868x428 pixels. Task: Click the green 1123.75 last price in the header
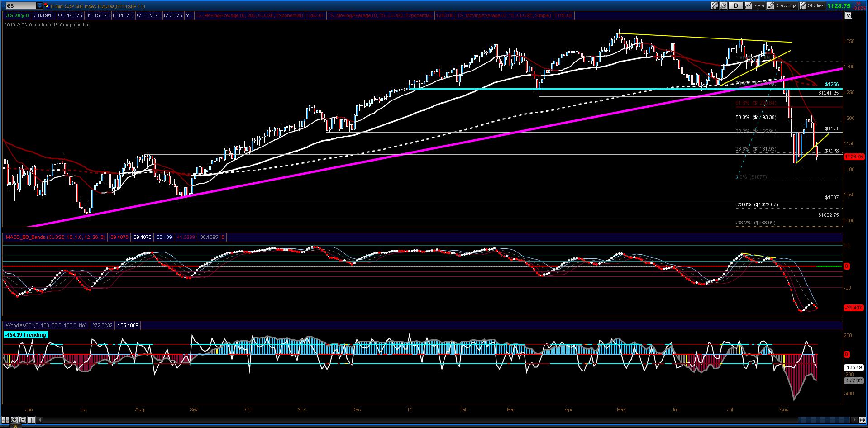pyautogui.click(x=839, y=6)
